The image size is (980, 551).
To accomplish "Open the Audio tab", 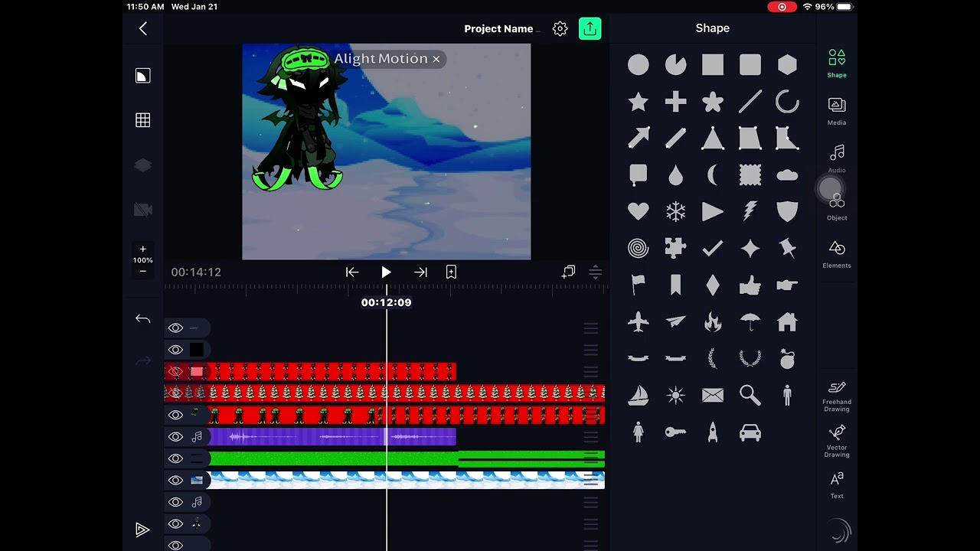I will coord(837,158).
